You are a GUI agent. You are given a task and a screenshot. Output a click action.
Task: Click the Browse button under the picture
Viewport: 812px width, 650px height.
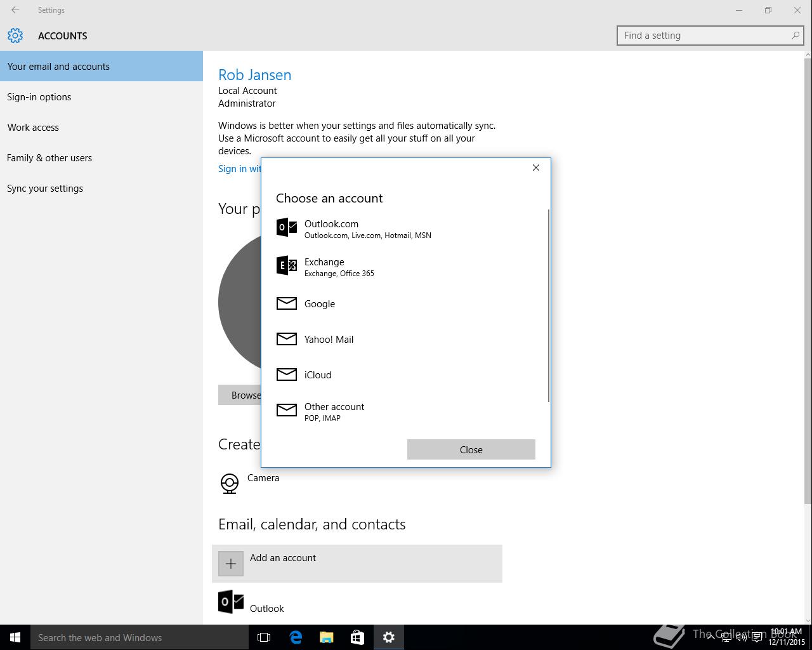pos(240,395)
